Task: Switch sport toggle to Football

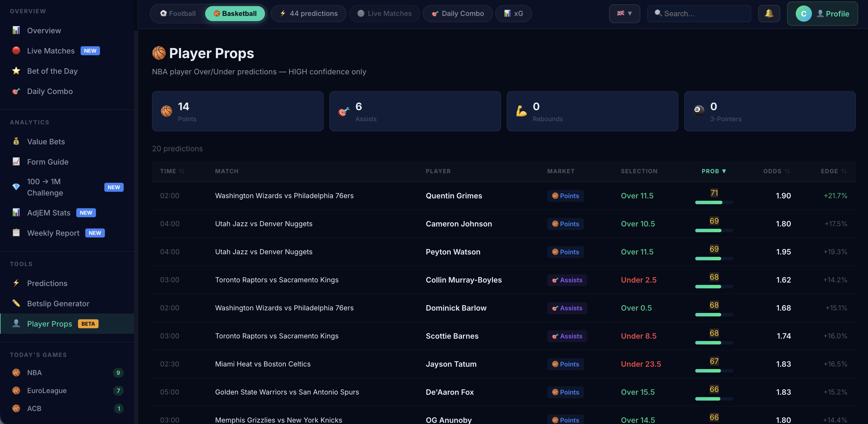Action: click(x=178, y=14)
